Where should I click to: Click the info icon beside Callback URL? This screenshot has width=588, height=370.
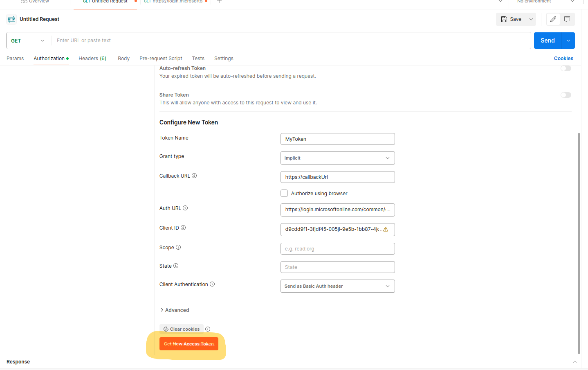[x=194, y=175]
